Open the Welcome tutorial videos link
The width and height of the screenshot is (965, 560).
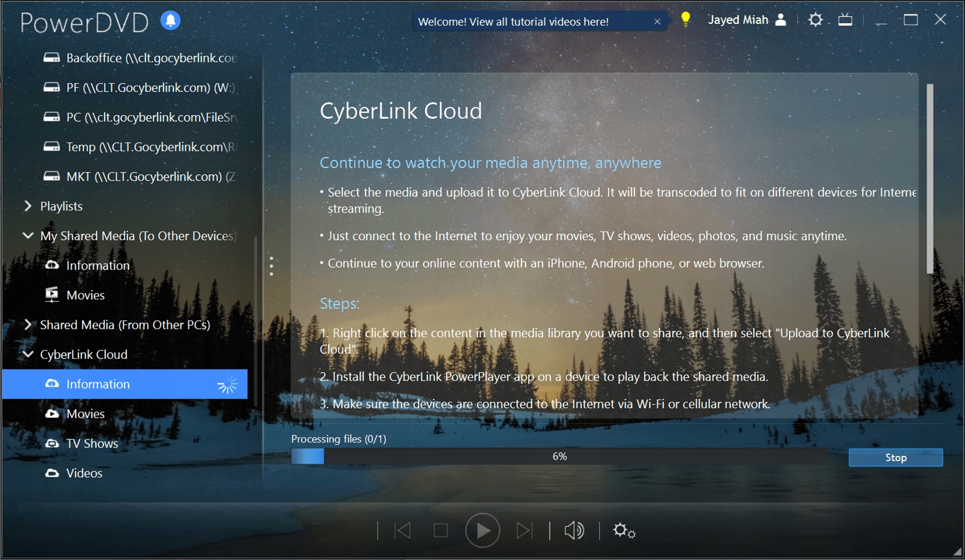point(513,22)
